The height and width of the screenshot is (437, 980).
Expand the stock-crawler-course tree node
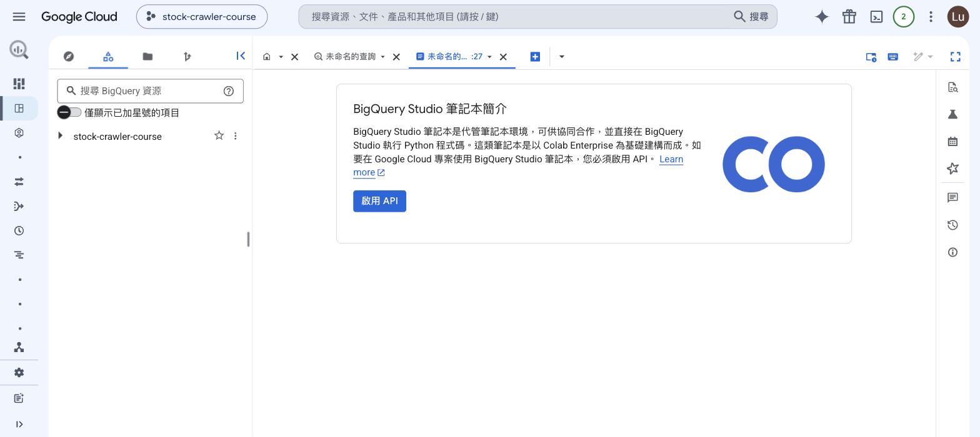point(61,135)
